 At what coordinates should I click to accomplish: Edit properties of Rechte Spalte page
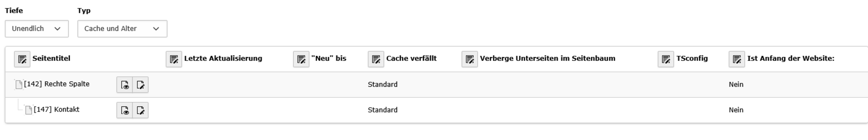pos(140,85)
